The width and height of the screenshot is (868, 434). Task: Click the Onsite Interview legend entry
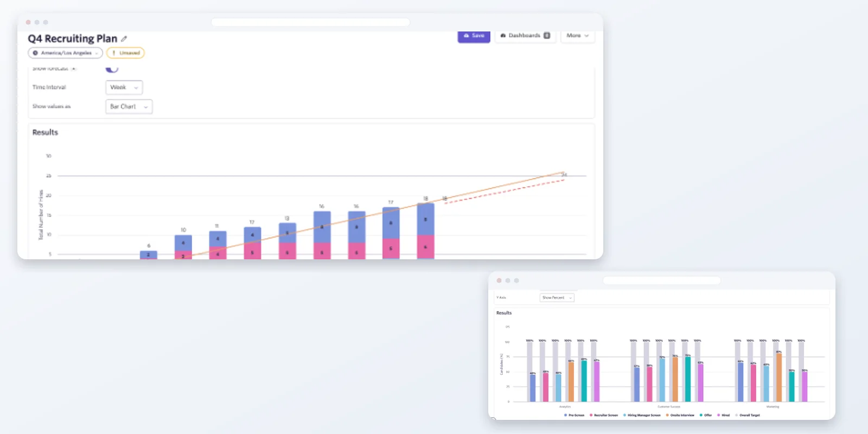coord(680,415)
